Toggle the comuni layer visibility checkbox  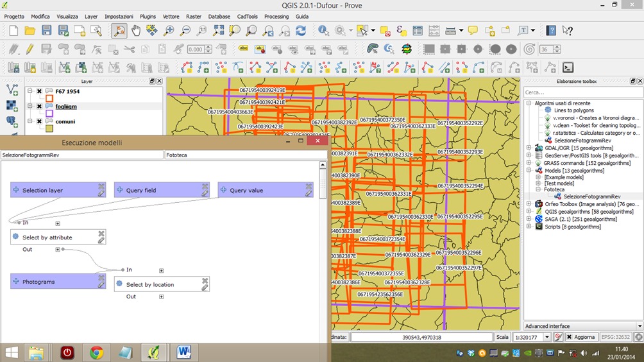coord(39,121)
